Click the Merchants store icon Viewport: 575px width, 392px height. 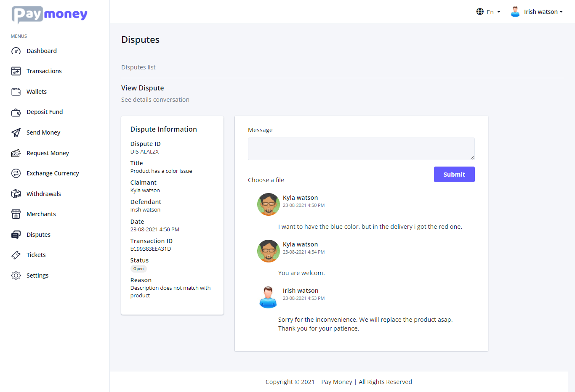(x=16, y=214)
